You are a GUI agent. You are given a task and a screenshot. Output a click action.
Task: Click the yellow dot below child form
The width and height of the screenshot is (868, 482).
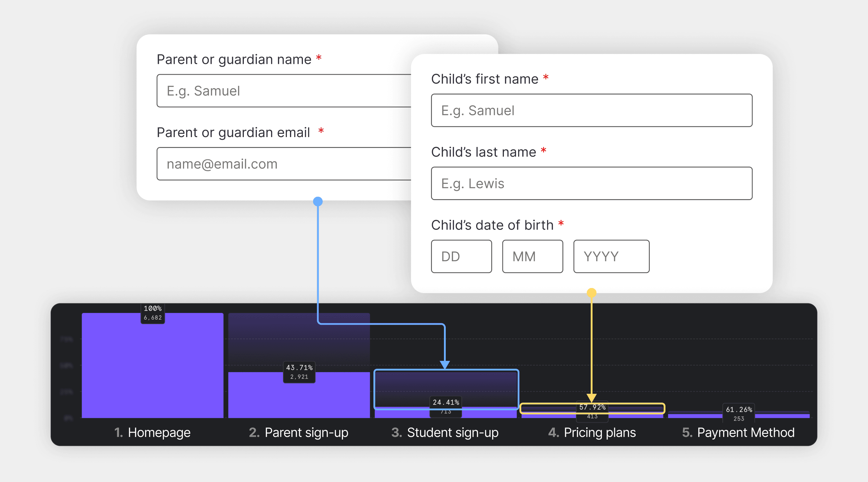click(591, 293)
